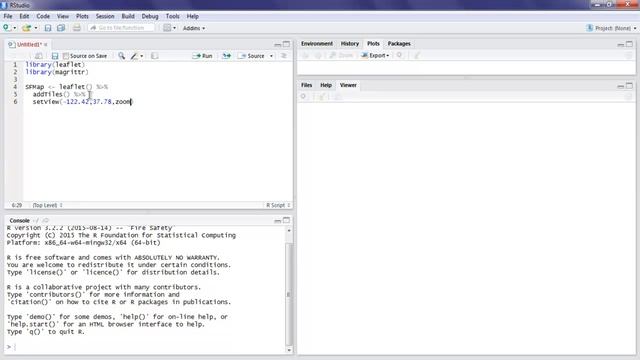Maximize the Plots pane
This screenshot has height=360, width=640.
coord(629,44)
